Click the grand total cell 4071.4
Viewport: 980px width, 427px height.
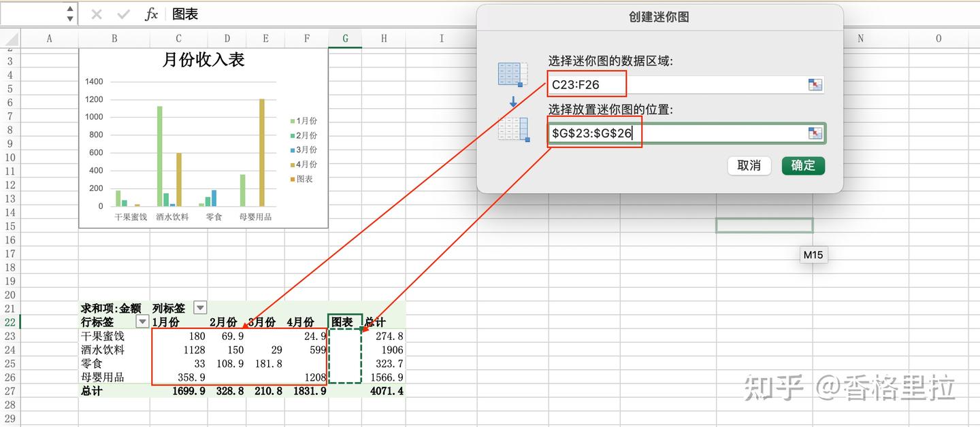click(x=384, y=391)
